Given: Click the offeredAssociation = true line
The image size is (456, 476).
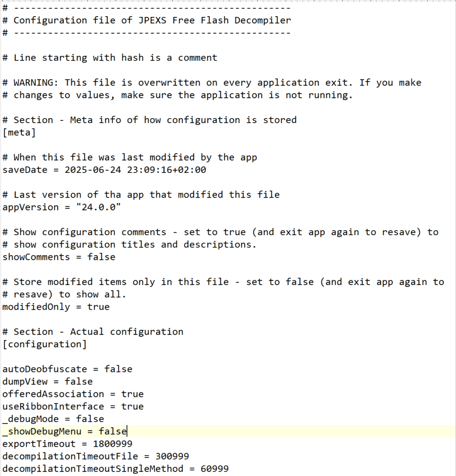Looking at the screenshot, I should point(73,394).
